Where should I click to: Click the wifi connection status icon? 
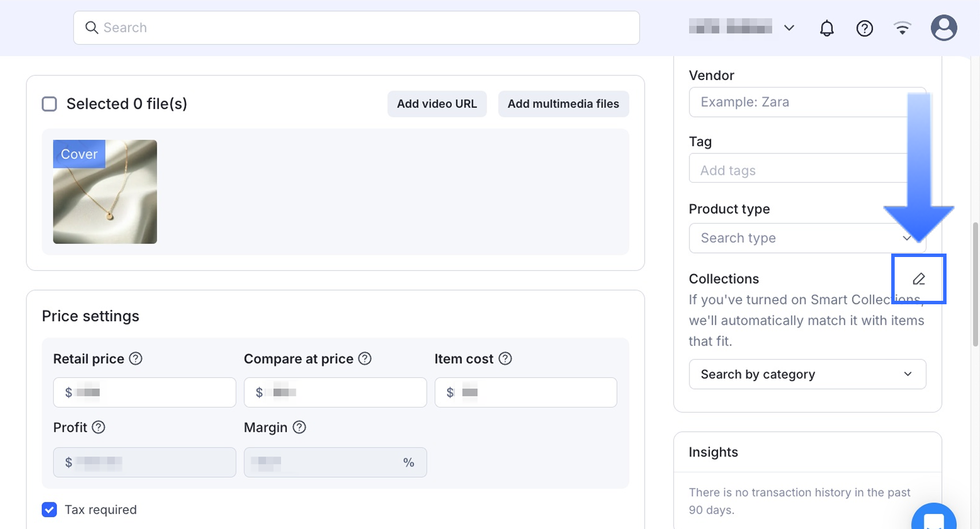(x=902, y=28)
